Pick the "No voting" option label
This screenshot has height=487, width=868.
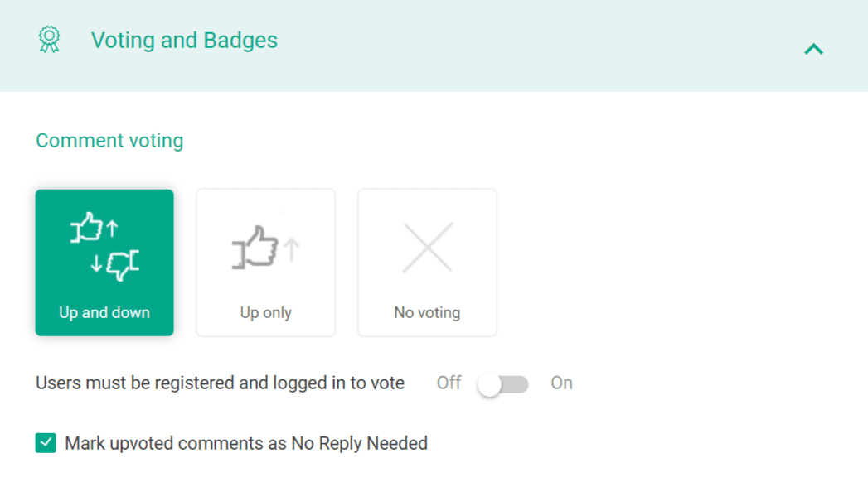pos(427,313)
